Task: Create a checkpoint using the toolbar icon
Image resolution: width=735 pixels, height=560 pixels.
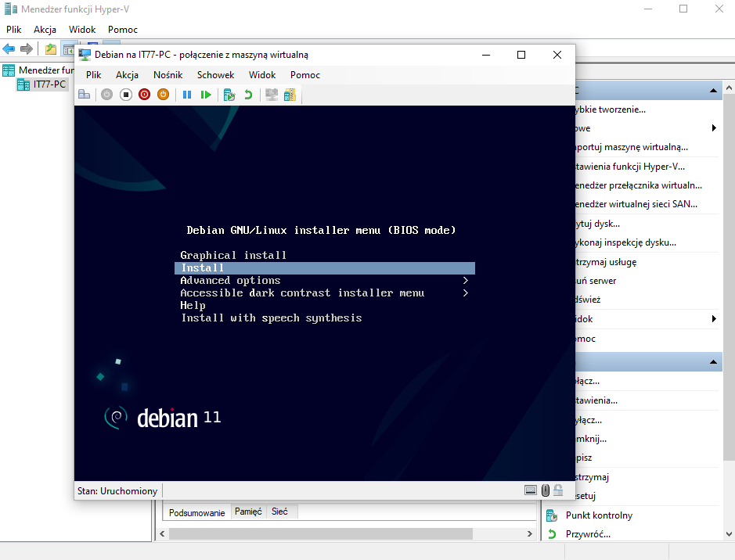Action: point(229,95)
